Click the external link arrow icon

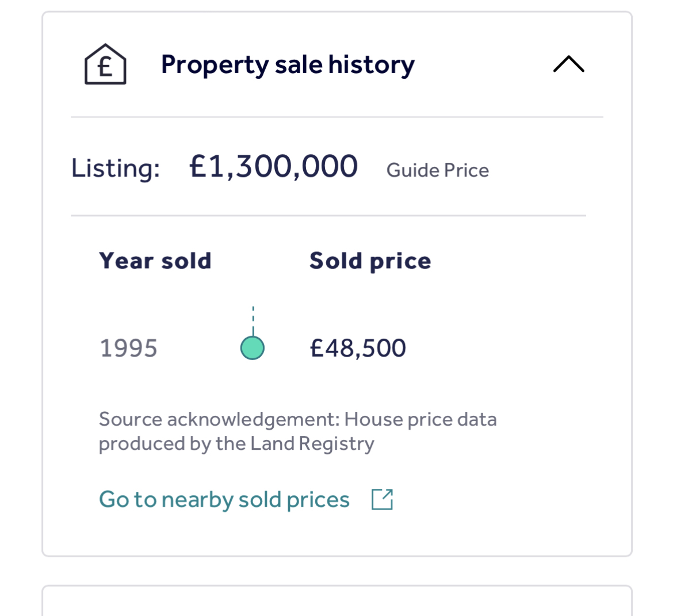coord(382,499)
